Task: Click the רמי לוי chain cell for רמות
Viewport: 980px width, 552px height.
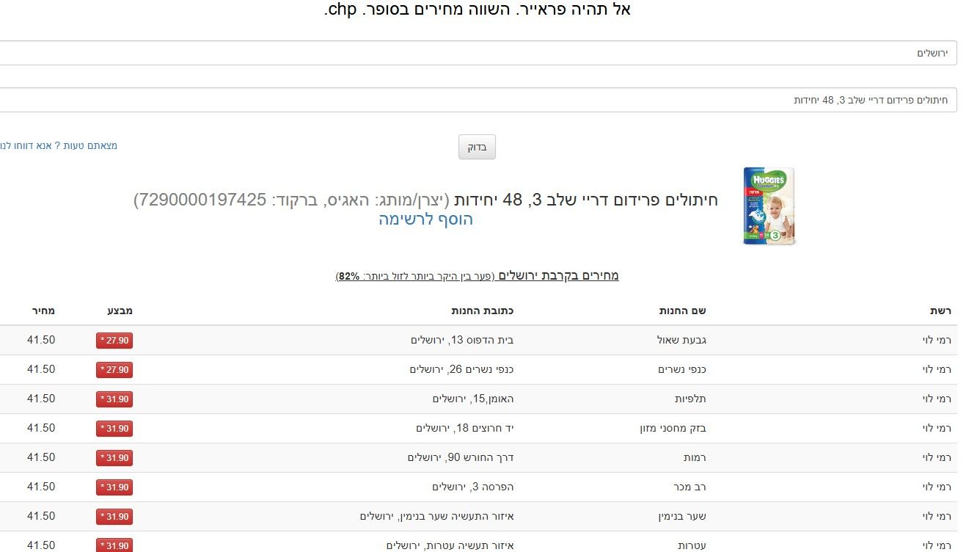Action: point(937,457)
